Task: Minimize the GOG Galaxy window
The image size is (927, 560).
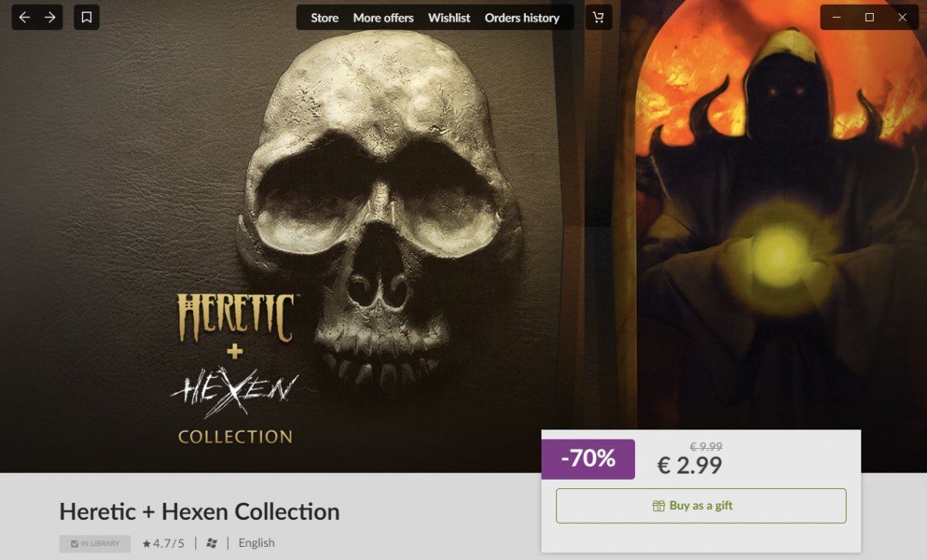Action: (x=836, y=17)
